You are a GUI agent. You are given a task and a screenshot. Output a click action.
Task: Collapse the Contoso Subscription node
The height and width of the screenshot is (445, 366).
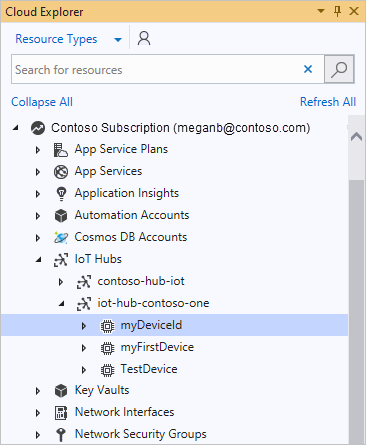click(x=15, y=127)
